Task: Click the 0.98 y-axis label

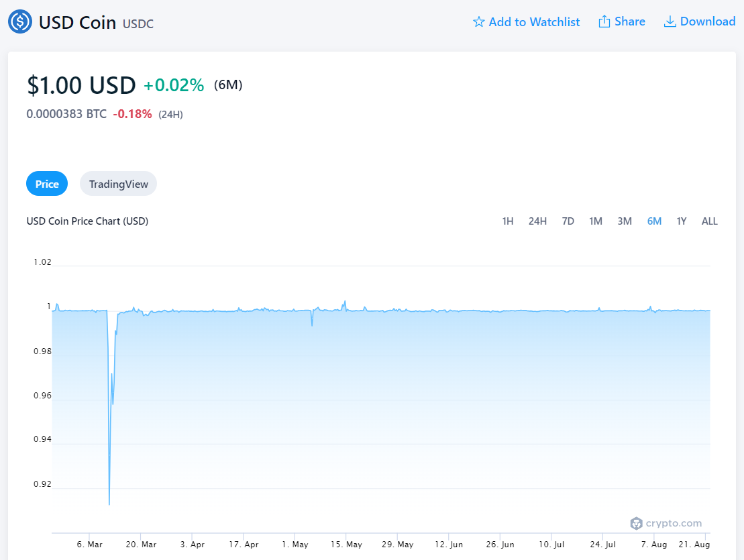Action: click(x=42, y=351)
